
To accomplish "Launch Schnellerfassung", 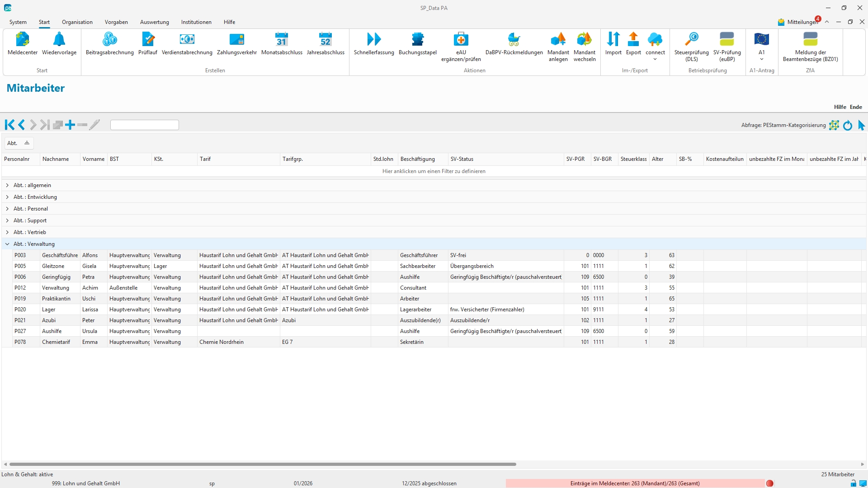I will 373,40.
